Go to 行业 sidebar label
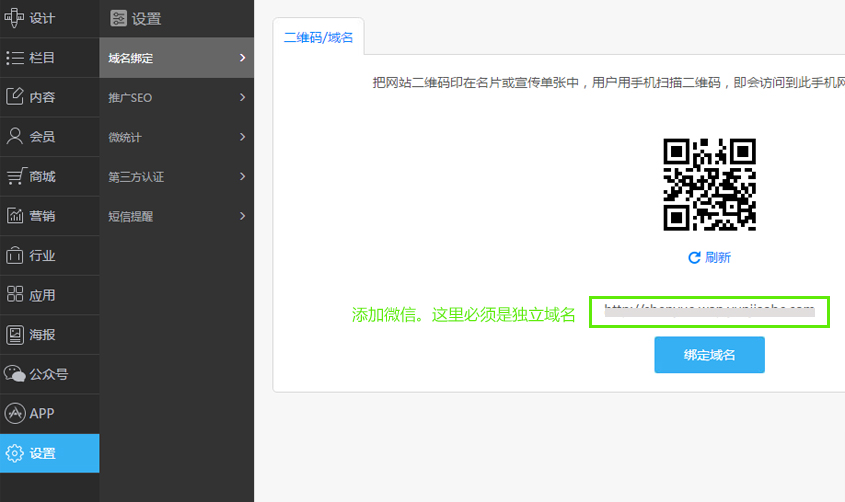The image size is (845, 502). [x=42, y=255]
